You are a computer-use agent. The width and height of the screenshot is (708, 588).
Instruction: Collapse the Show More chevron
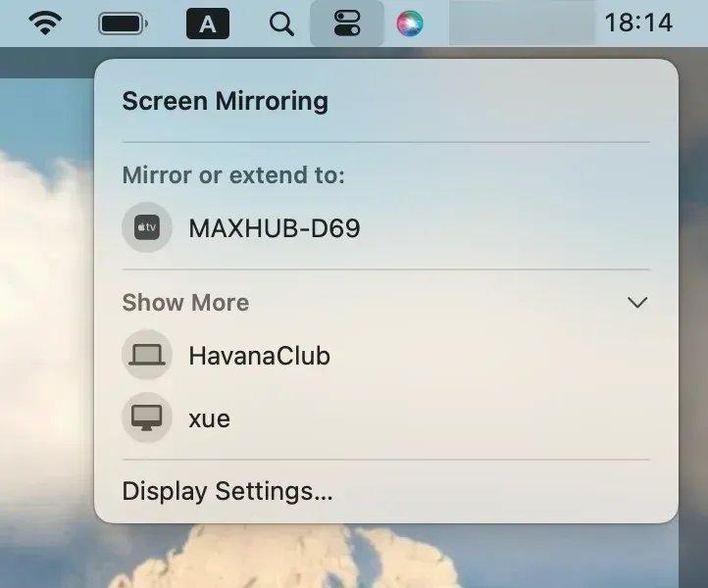coord(637,302)
